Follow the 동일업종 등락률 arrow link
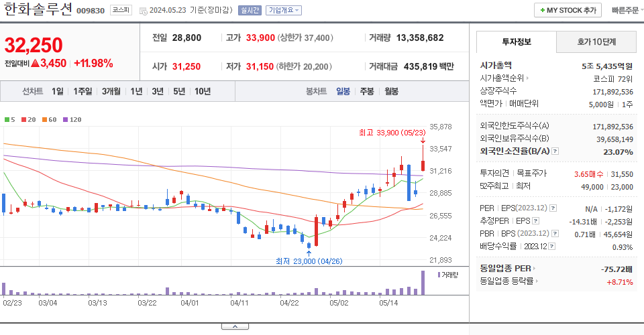 click(x=537, y=281)
